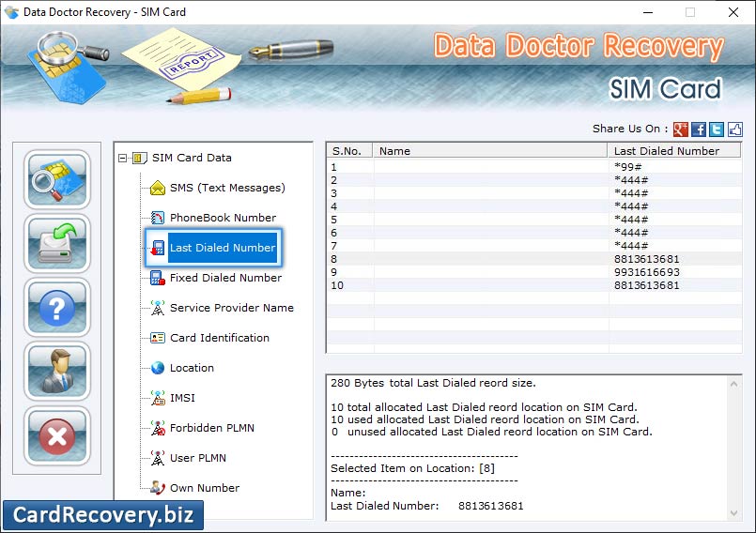Select Location in tree

pos(192,368)
